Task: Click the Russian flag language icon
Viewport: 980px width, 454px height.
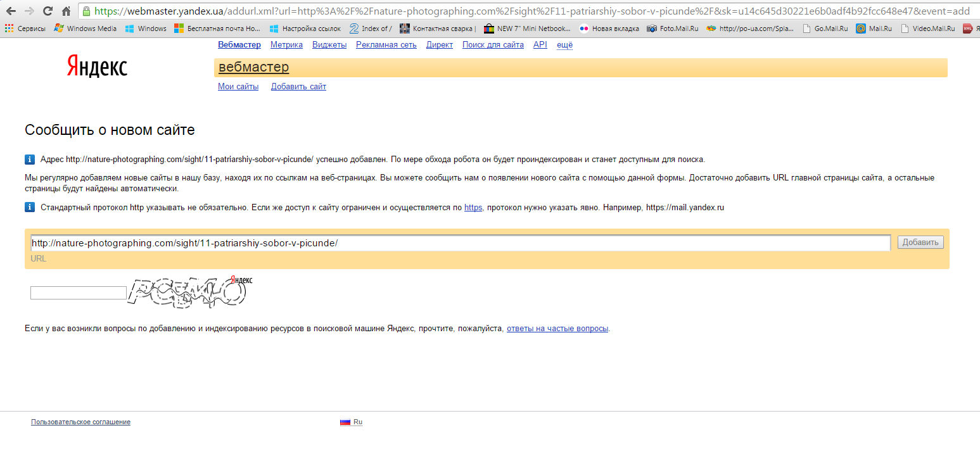Action: (345, 422)
